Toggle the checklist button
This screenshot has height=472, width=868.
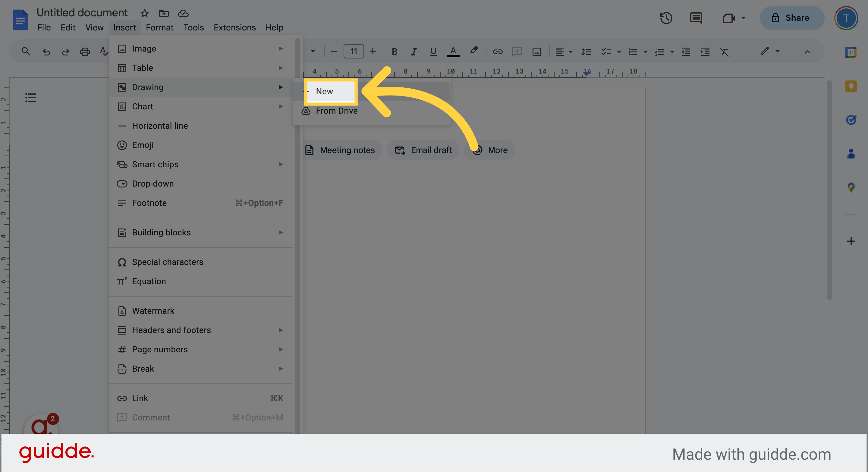606,52
